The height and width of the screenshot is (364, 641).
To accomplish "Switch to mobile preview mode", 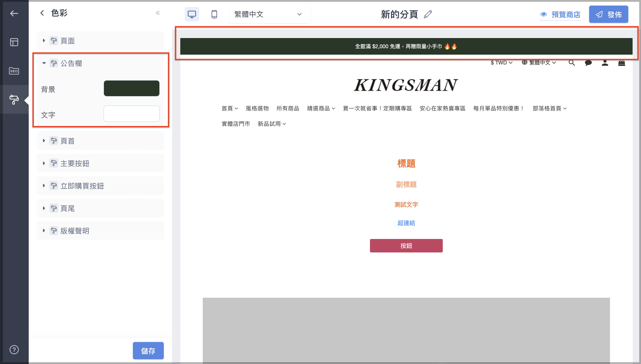I will [x=214, y=14].
